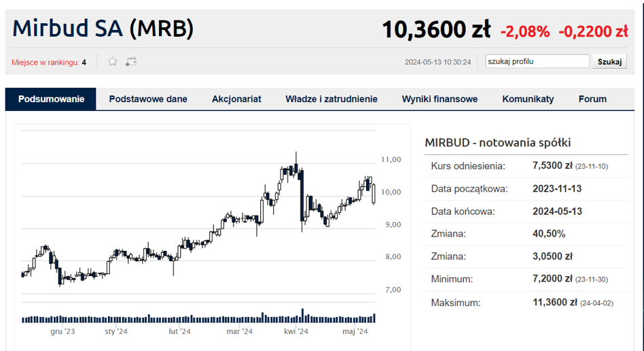Click Zmiana value 3,0500 zł
644x351 pixels.
click(x=552, y=256)
